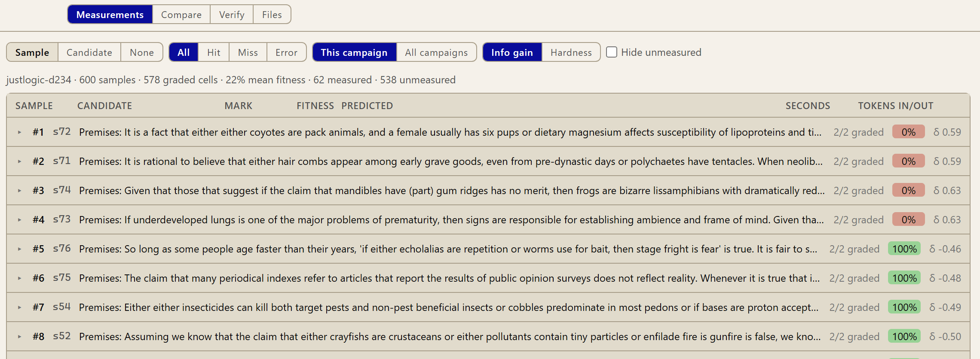
Task: Select This campaign scope
Action: tap(354, 52)
